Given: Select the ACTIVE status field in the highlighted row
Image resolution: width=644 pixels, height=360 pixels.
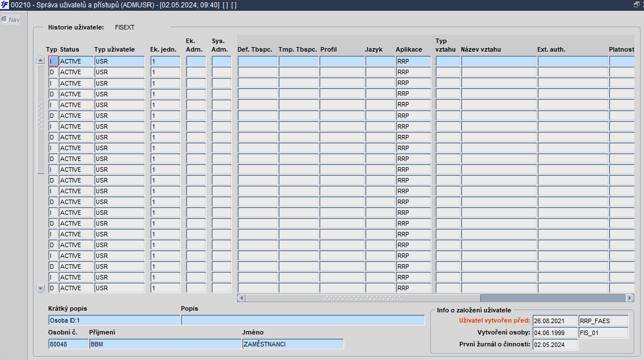Looking at the screenshot, I should [77, 61].
